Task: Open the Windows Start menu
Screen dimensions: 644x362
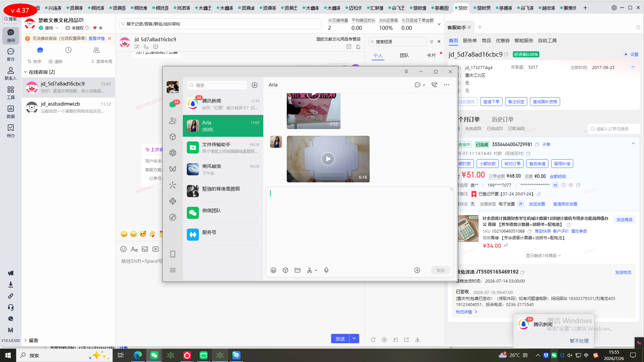Action: 8,355
